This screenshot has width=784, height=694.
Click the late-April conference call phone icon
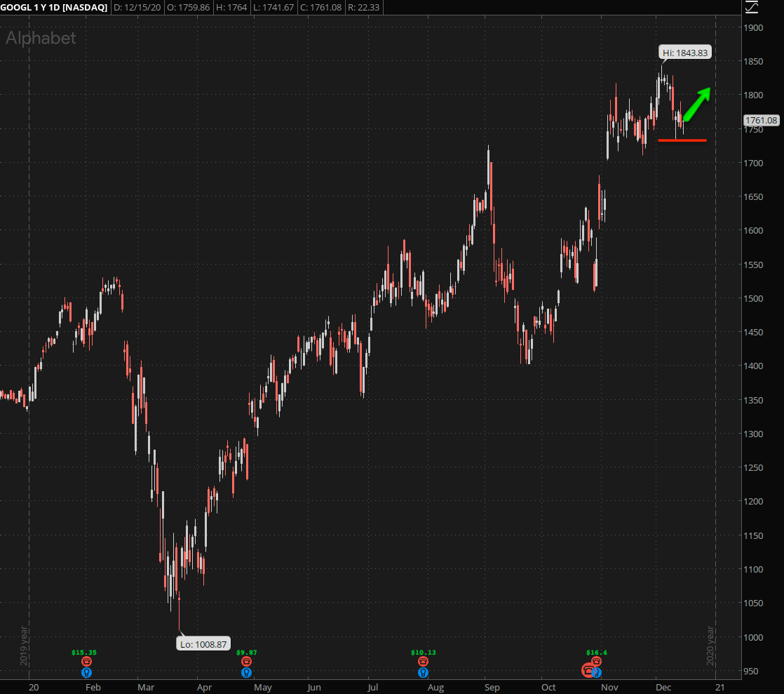[x=246, y=662]
